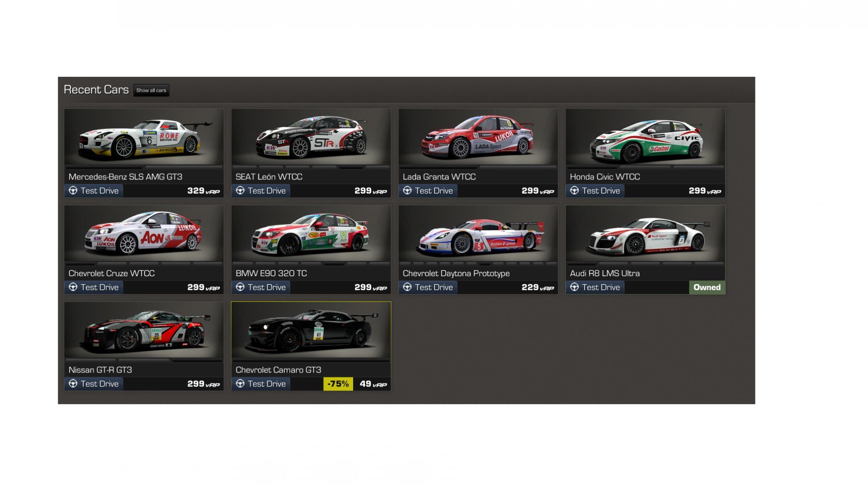The image size is (868, 485).
Task: Click the steering wheel icon for Honda Civic WTCC
Action: pos(574,191)
